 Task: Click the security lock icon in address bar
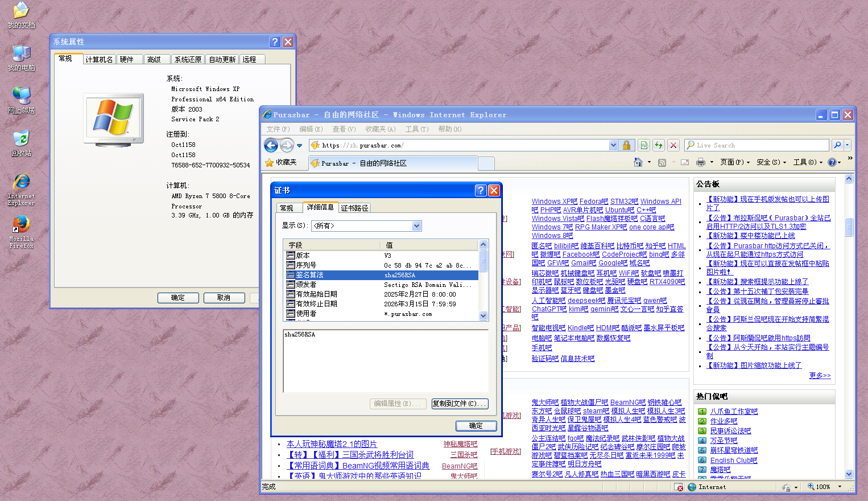626,145
